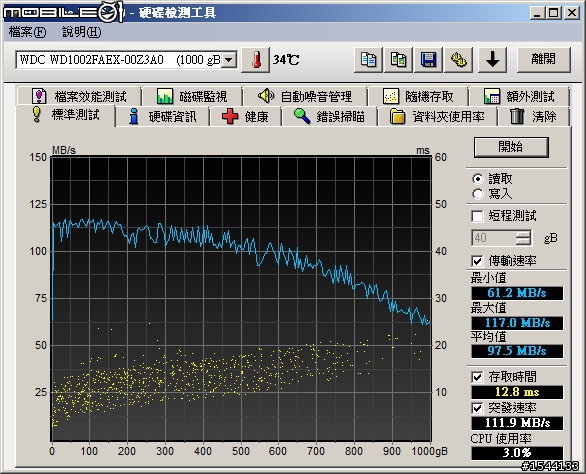The image size is (586, 474).
Task: Select the 讀取 read radio button
Action: (x=478, y=179)
